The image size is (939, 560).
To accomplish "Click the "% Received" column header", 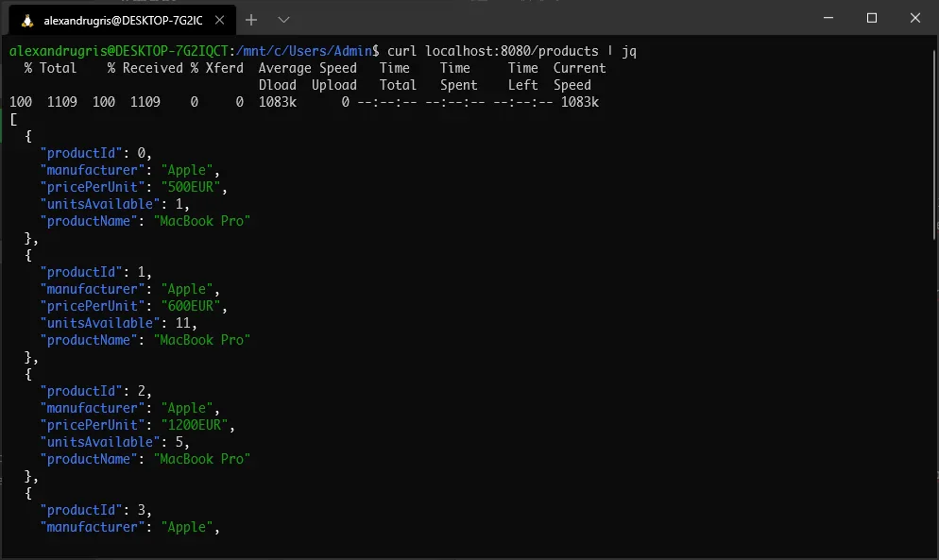I will point(145,68).
